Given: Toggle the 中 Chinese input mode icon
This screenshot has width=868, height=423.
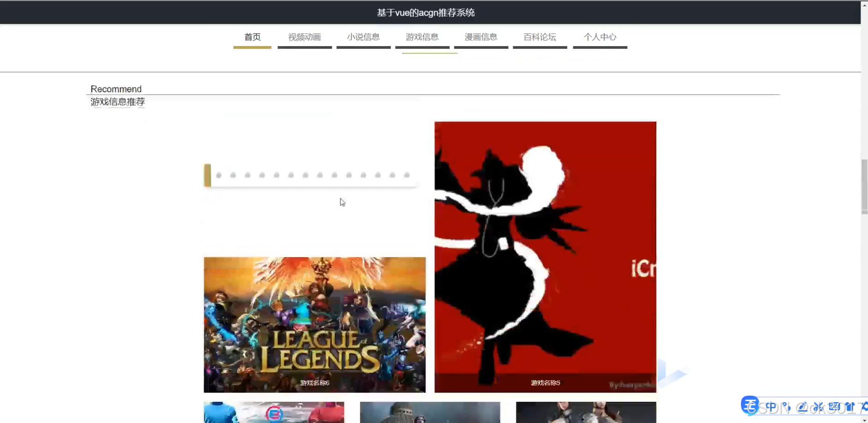Looking at the screenshot, I should click(x=771, y=407).
